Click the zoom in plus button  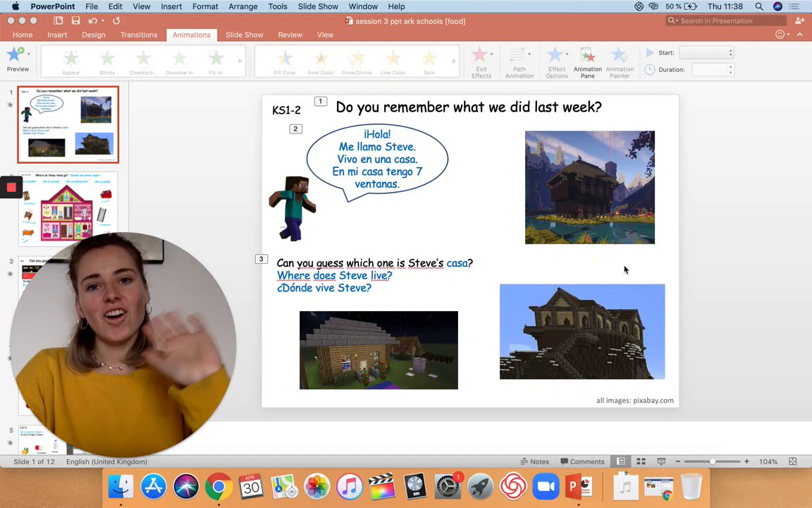pos(746,461)
